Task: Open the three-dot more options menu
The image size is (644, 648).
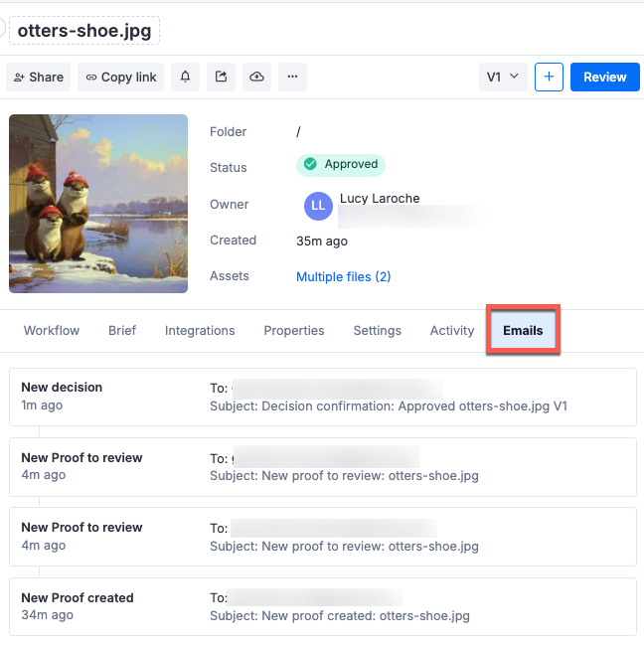Action: pyautogui.click(x=292, y=78)
